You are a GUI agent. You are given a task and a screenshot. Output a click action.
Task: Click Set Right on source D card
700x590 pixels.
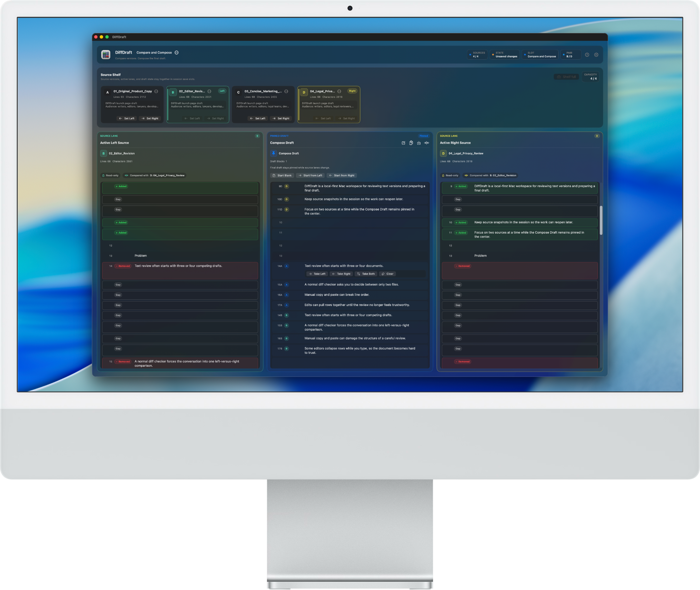pyautogui.click(x=346, y=118)
